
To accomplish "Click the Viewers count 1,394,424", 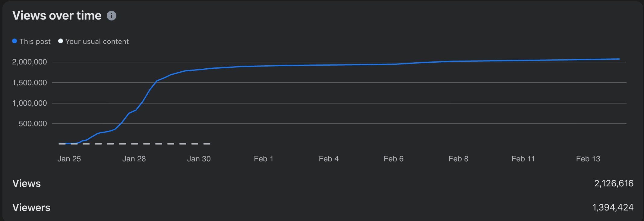I will pyautogui.click(x=613, y=207).
